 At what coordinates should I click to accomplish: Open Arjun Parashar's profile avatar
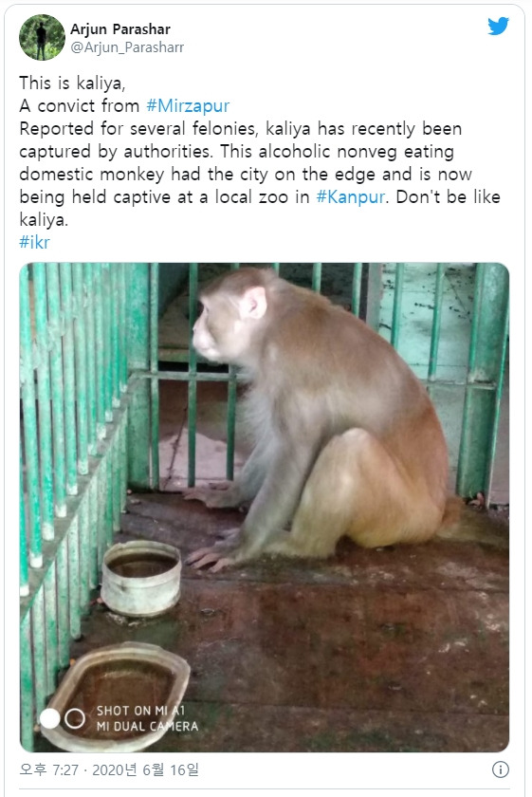42,37
